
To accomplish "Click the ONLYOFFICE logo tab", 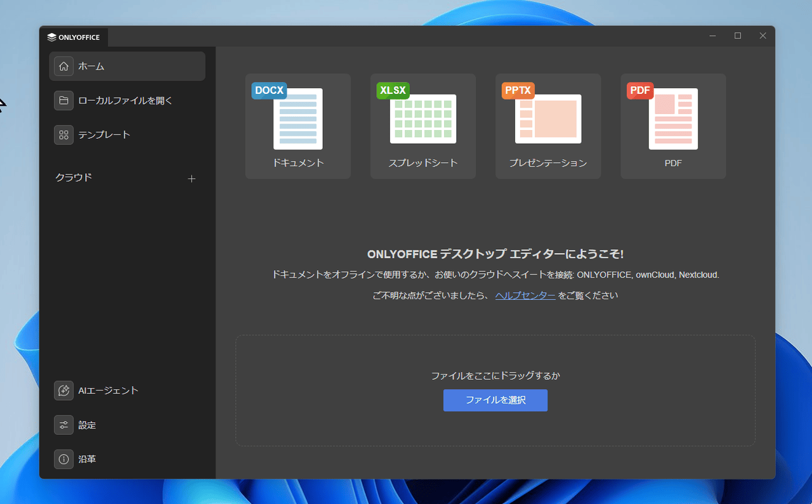I will click(x=74, y=37).
